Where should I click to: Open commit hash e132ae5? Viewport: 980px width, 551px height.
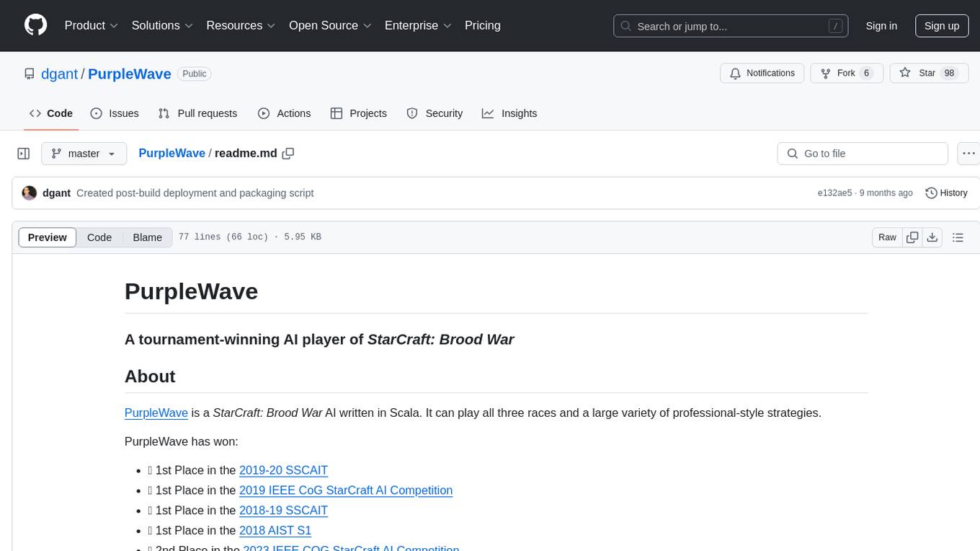click(834, 193)
